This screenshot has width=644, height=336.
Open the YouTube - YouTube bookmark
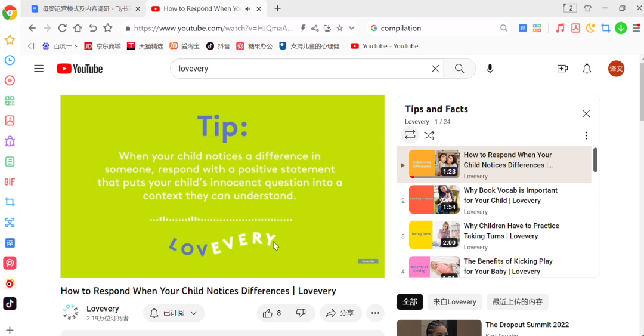pyautogui.click(x=385, y=46)
